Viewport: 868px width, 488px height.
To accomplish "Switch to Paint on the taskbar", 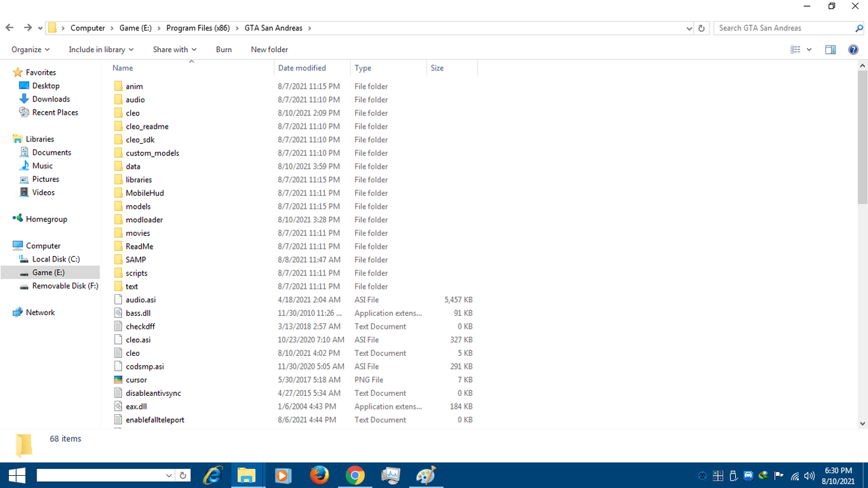I will (425, 475).
